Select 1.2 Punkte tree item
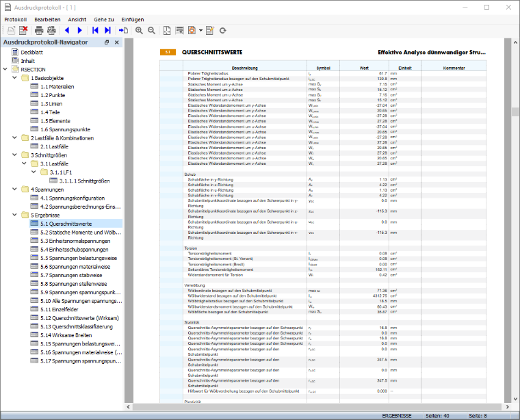 click(x=53, y=95)
